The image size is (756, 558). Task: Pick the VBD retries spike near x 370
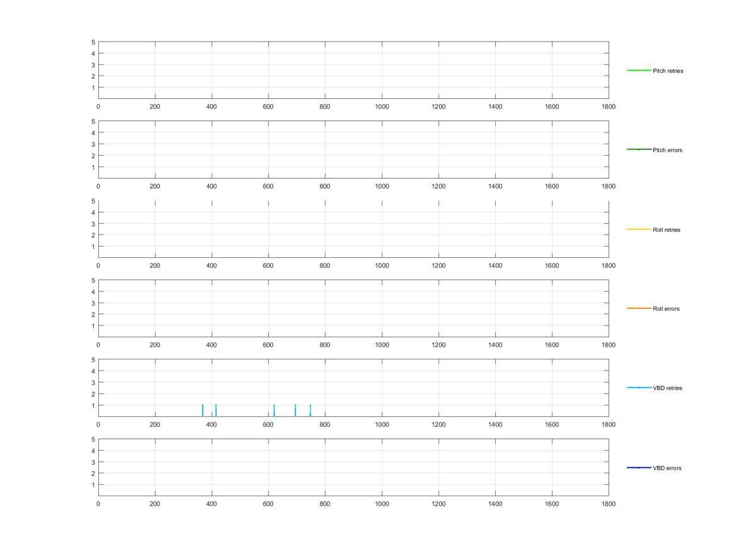coord(203,410)
